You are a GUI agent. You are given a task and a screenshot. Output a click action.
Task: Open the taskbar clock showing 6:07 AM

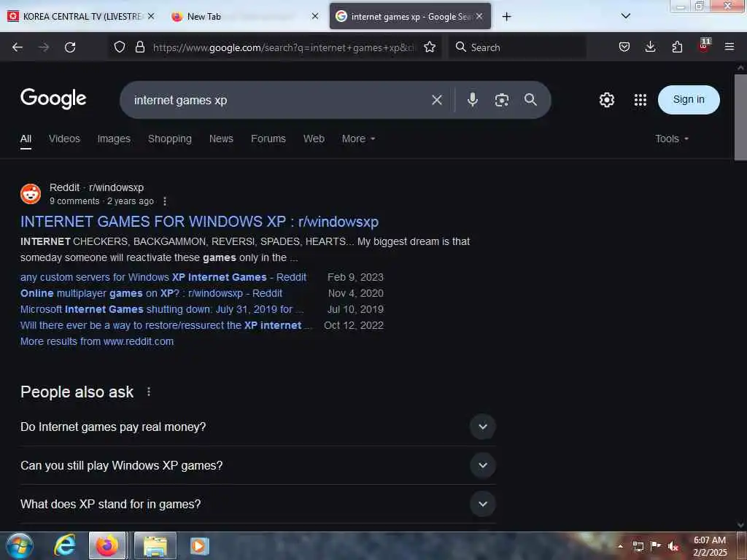pyautogui.click(x=710, y=546)
